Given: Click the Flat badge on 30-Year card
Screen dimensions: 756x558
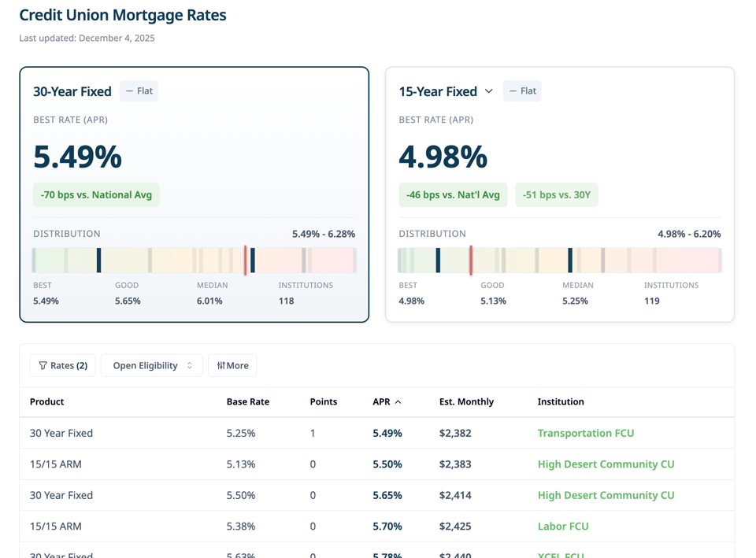Looking at the screenshot, I should pyautogui.click(x=139, y=91).
